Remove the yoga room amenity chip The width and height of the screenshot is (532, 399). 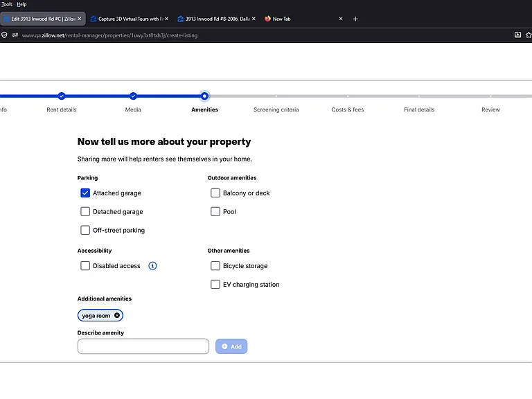pyautogui.click(x=117, y=316)
